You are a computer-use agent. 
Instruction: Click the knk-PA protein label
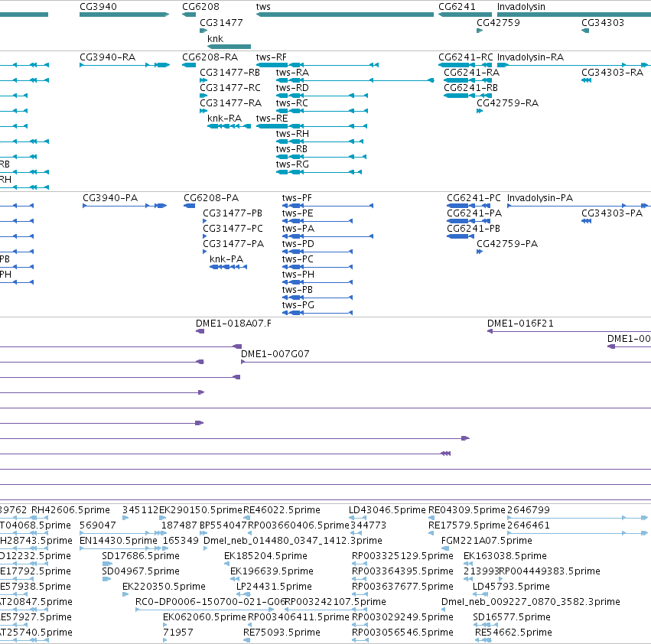click(226, 259)
